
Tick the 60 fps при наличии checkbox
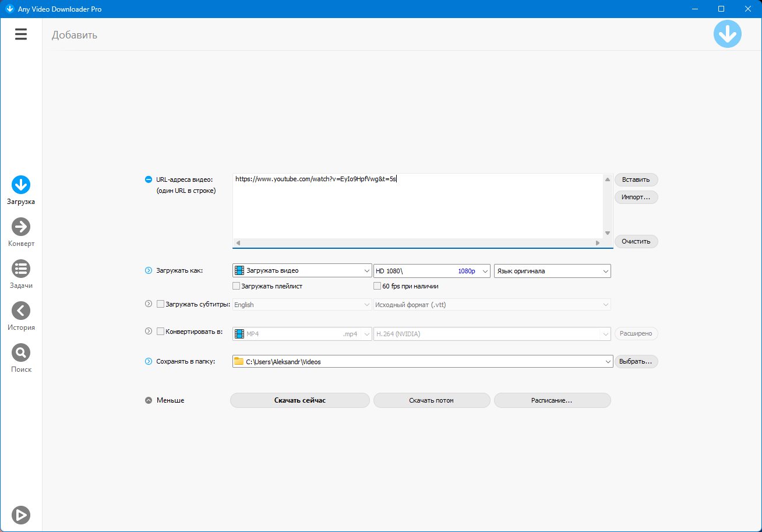click(x=378, y=286)
